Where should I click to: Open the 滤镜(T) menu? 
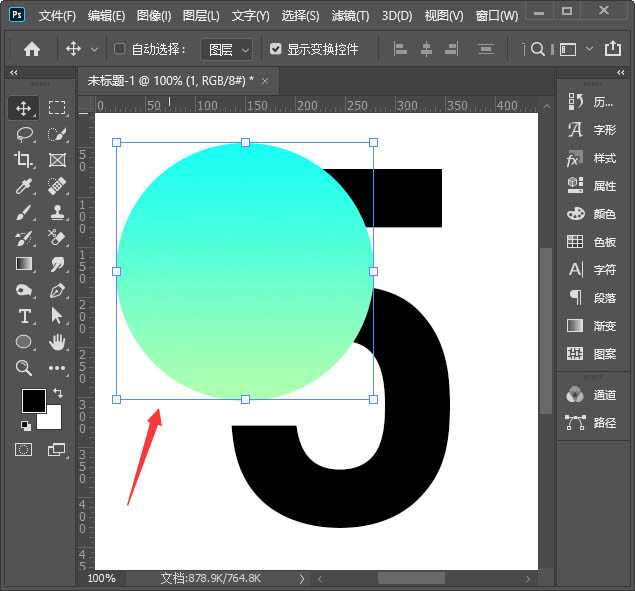click(x=348, y=16)
